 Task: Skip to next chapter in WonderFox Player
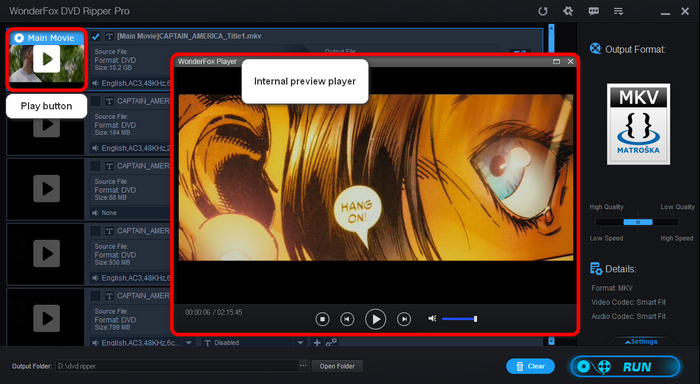pyautogui.click(x=404, y=319)
